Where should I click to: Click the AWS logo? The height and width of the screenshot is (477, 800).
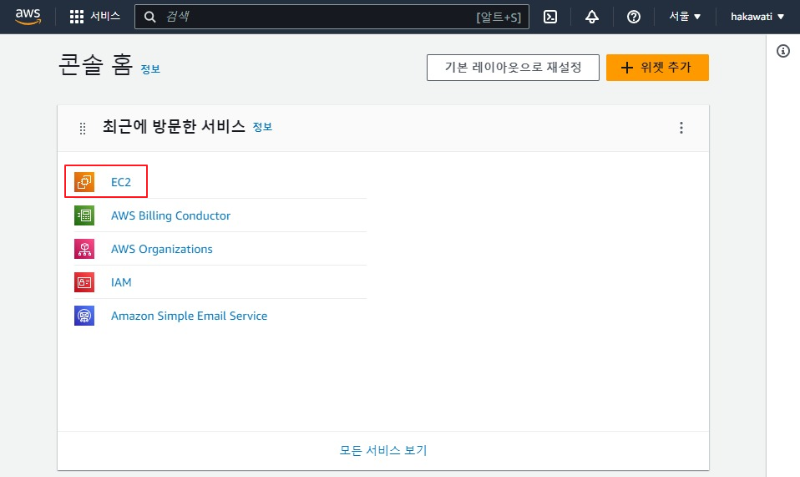[x=28, y=16]
